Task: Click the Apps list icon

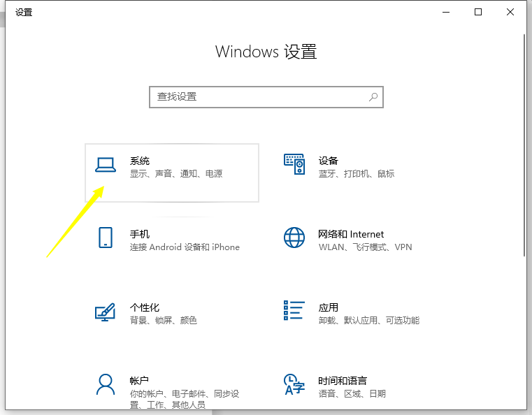Action: click(x=294, y=311)
